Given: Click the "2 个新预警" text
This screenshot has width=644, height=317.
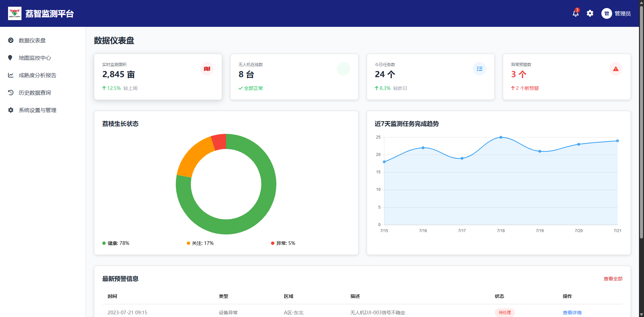Looking at the screenshot, I should (527, 88).
